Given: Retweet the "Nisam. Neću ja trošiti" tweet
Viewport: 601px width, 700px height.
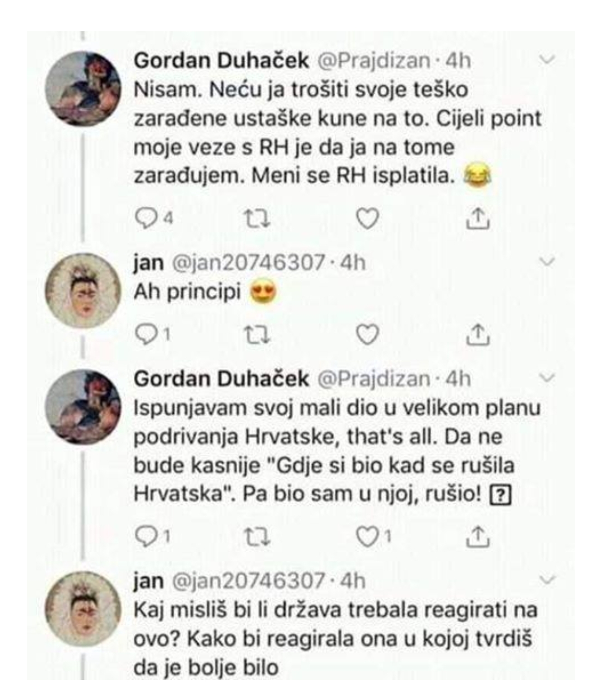Looking at the screenshot, I should 258,218.
